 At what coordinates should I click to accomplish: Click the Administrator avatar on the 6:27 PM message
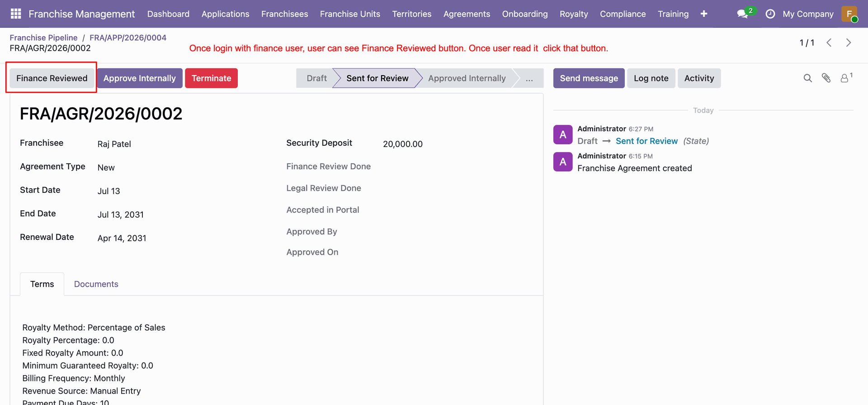coord(563,134)
